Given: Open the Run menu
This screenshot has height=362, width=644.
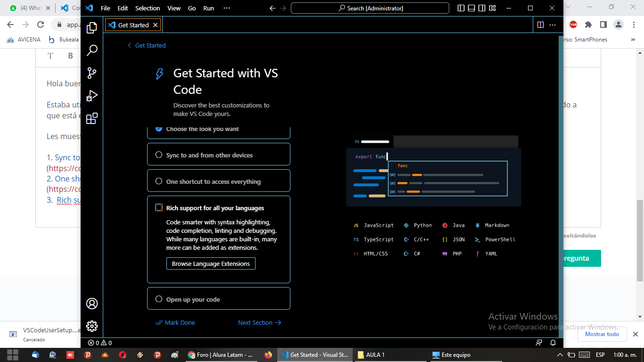Looking at the screenshot, I should click(x=208, y=8).
